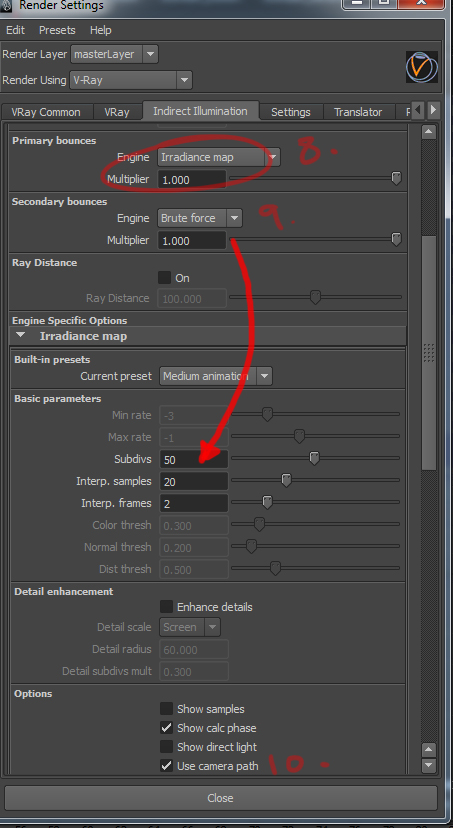Click the Dist thresh slider handle

[275, 568]
